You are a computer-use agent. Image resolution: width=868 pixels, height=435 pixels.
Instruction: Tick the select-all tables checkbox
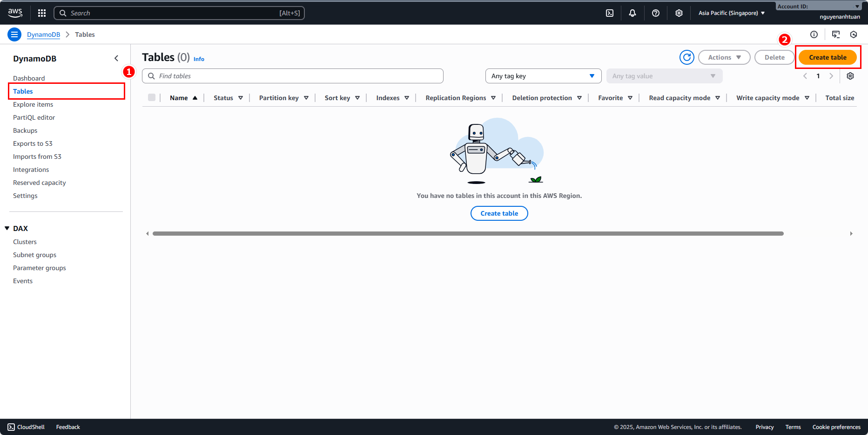pos(152,97)
